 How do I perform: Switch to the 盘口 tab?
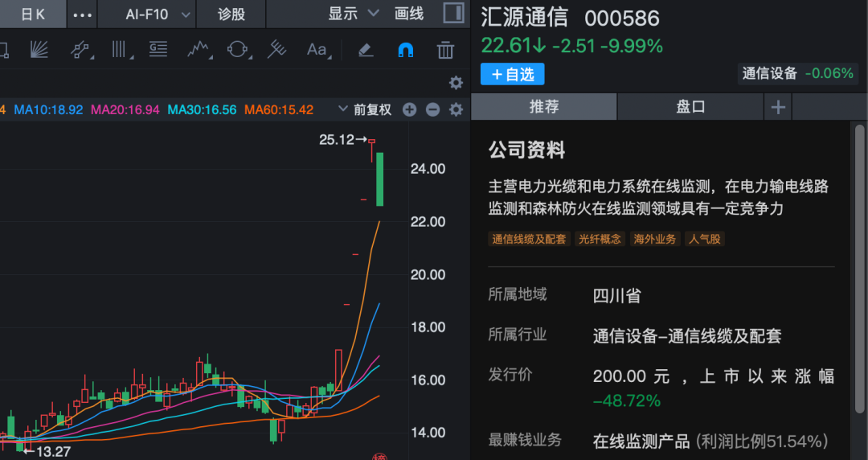coord(690,107)
